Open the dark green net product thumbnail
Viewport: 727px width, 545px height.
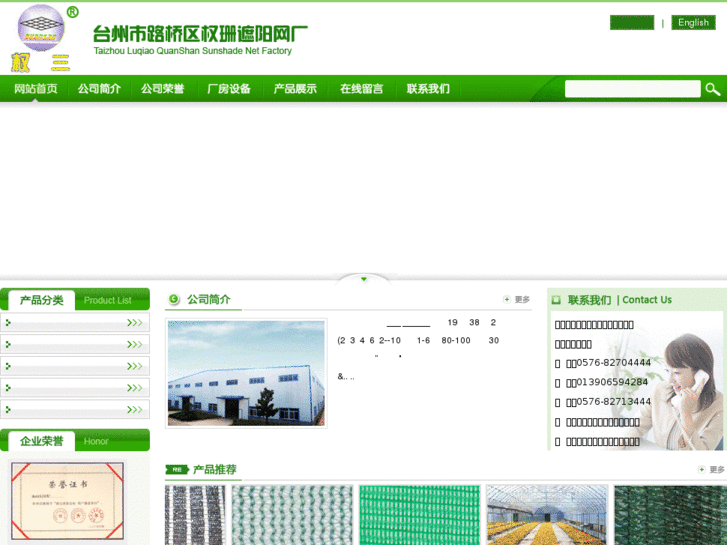pyautogui.click(x=670, y=515)
